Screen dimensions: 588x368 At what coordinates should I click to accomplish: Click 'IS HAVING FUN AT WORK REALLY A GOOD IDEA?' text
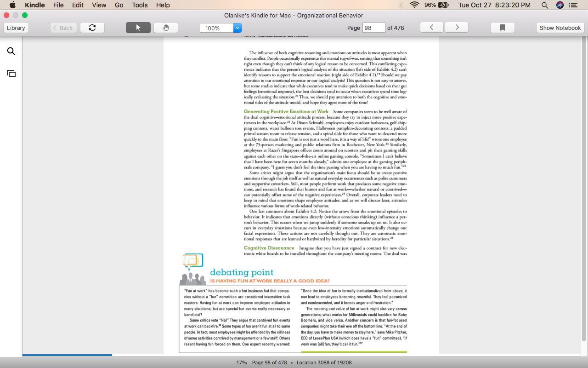coord(270,281)
